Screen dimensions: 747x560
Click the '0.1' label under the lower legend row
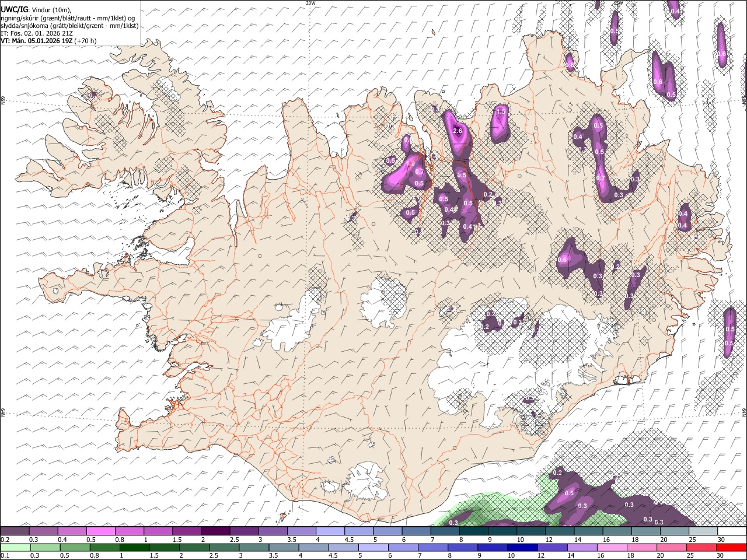tap(5, 555)
